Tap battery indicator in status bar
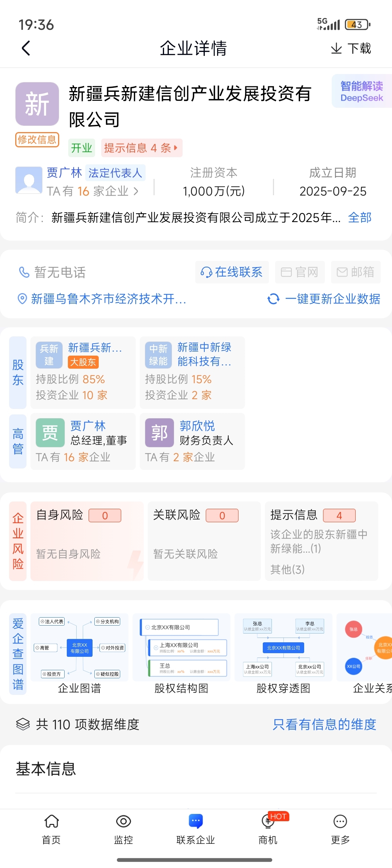Screen dimensions: 392x868 coord(358,24)
